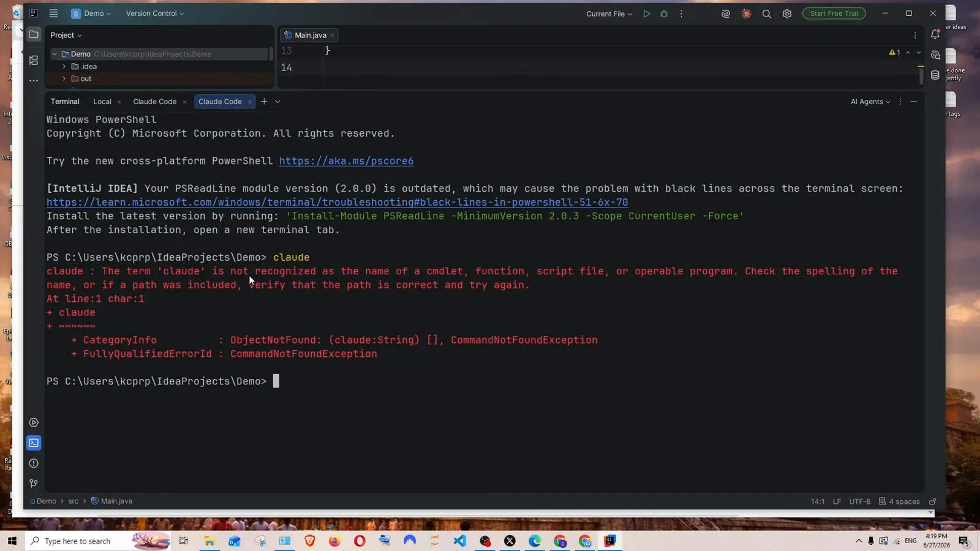Click Start Free Trial button
The image size is (980, 551).
click(x=834, y=13)
